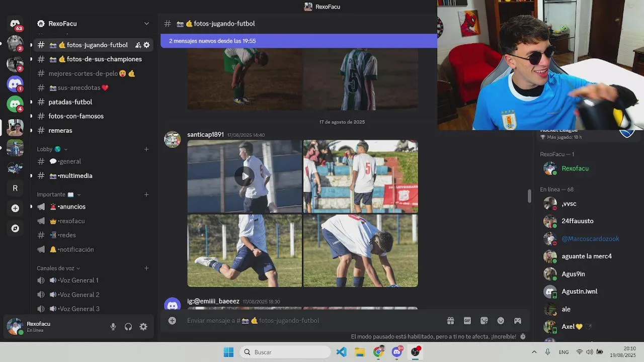Click the Add a Server plus icon
The image size is (644, 362).
15,208
